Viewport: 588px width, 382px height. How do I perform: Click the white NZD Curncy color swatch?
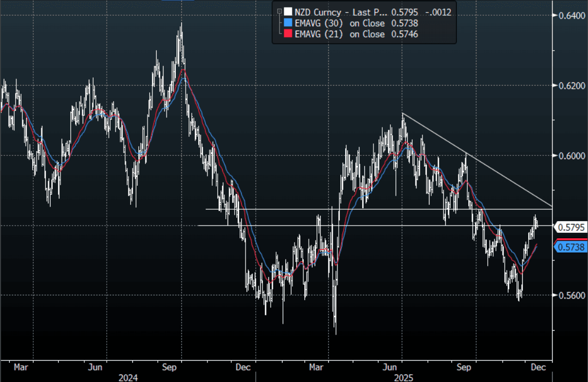point(288,12)
